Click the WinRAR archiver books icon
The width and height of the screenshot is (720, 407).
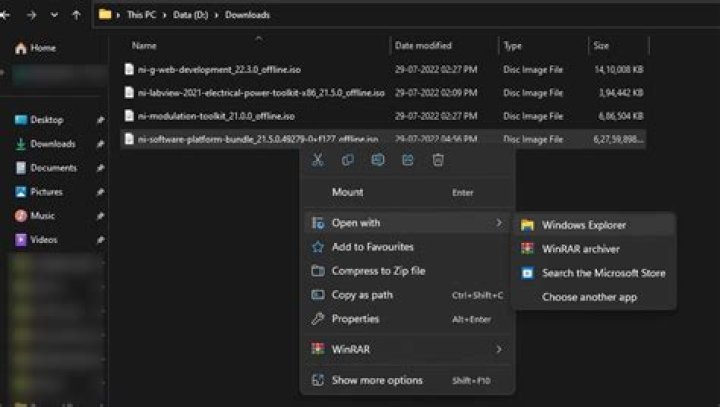tap(527, 249)
